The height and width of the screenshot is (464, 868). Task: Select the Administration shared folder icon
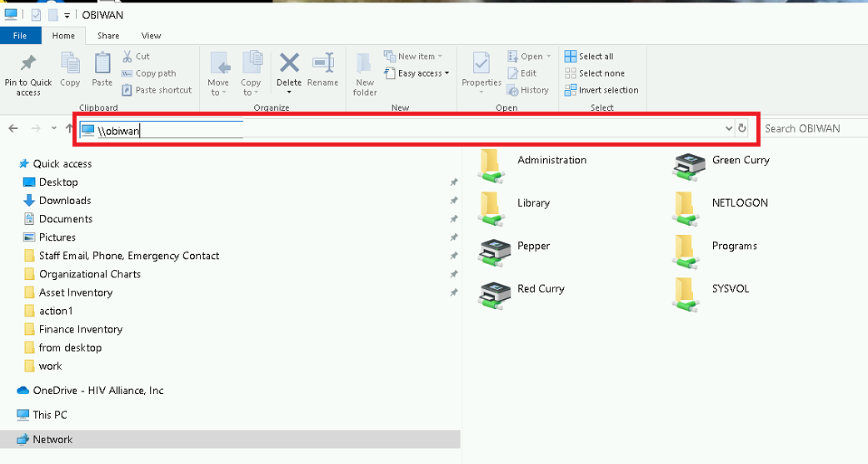click(x=491, y=166)
